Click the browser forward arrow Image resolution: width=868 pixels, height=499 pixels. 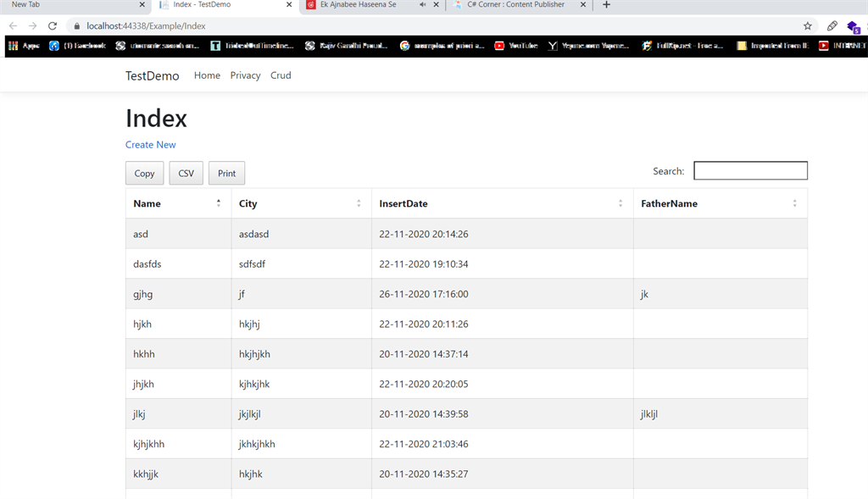pyautogui.click(x=33, y=26)
